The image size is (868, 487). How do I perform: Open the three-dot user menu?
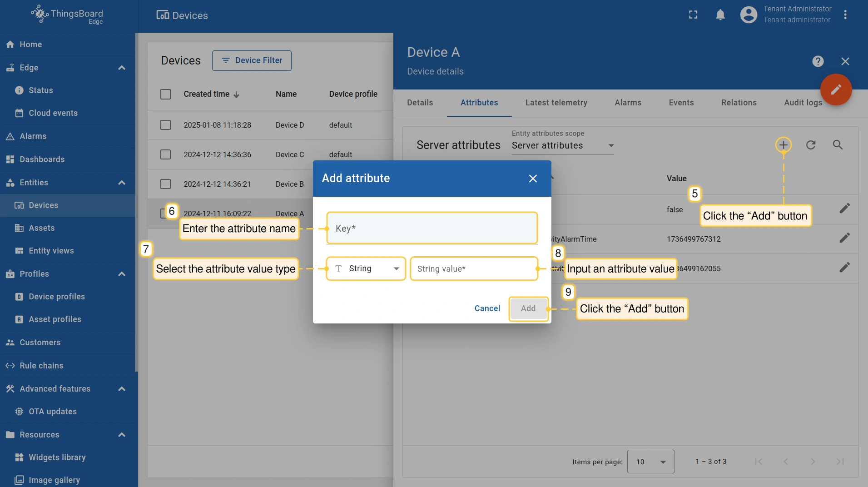coord(845,15)
